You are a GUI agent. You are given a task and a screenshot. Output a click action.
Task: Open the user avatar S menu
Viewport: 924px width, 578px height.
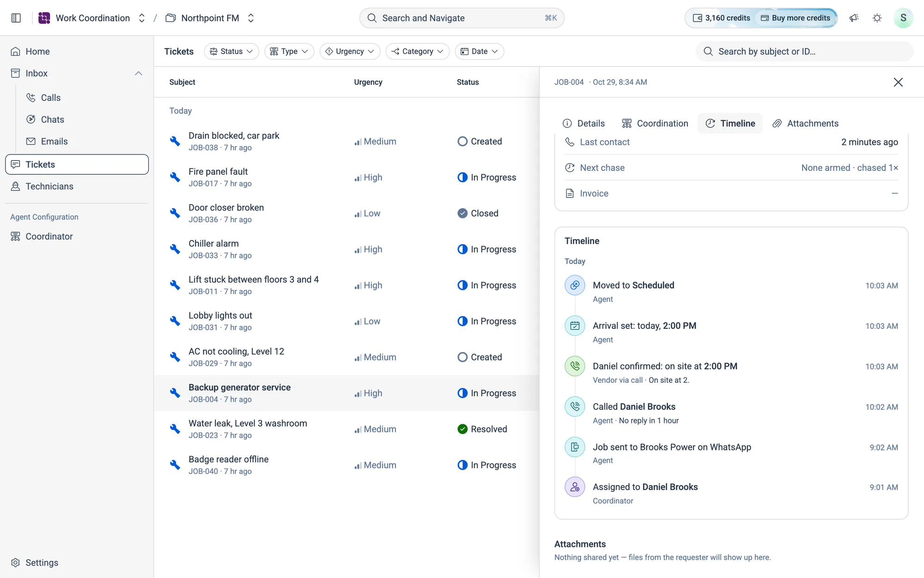click(903, 18)
